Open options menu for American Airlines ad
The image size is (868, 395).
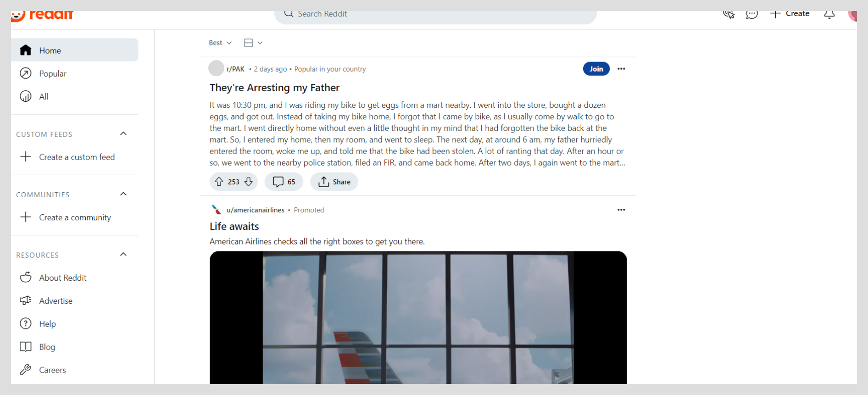pos(621,210)
